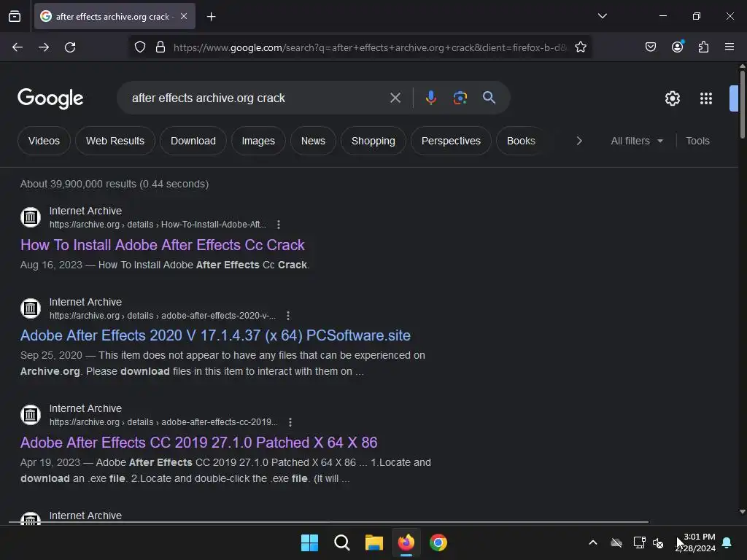This screenshot has width=747, height=560.
Task: Open the Pocket save icon
Action: (650, 47)
